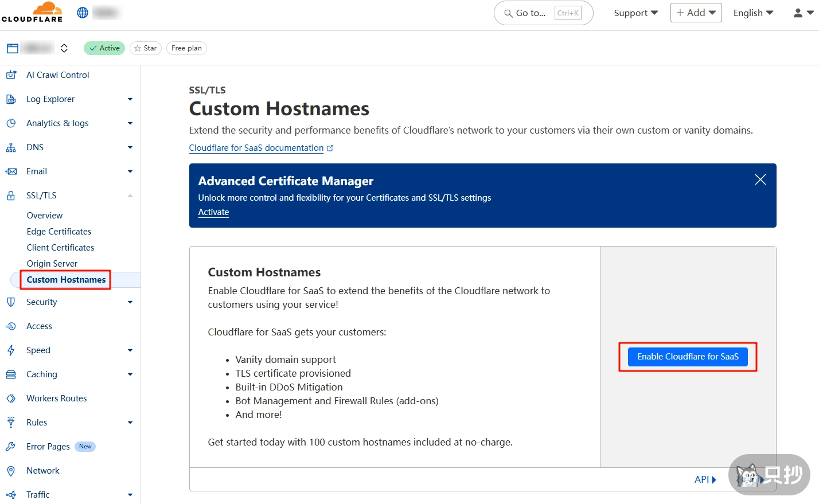Screen dimensions: 819x504
Task: Click the Security shield icon
Action: tap(12, 302)
